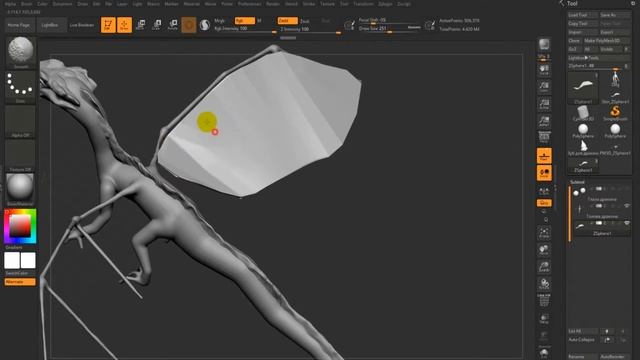Click the Rgb Intensity slider
This screenshot has height=360, width=640.
pyautogui.click(x=245, y=29)
